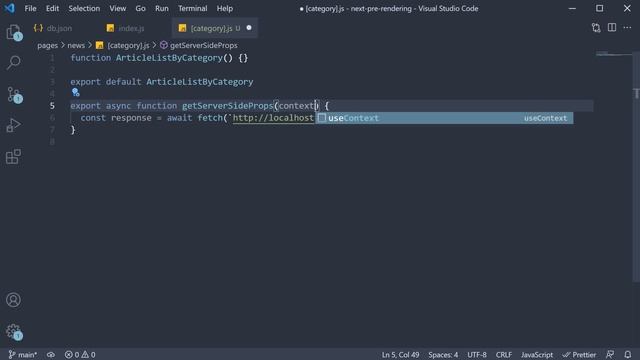This screenshot has height=360, width=640.
Task: Open the View menu
Action: (x=118, y=8)
